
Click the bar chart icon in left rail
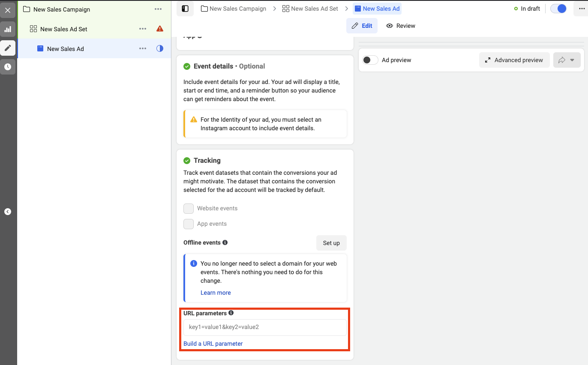(8, 30)
